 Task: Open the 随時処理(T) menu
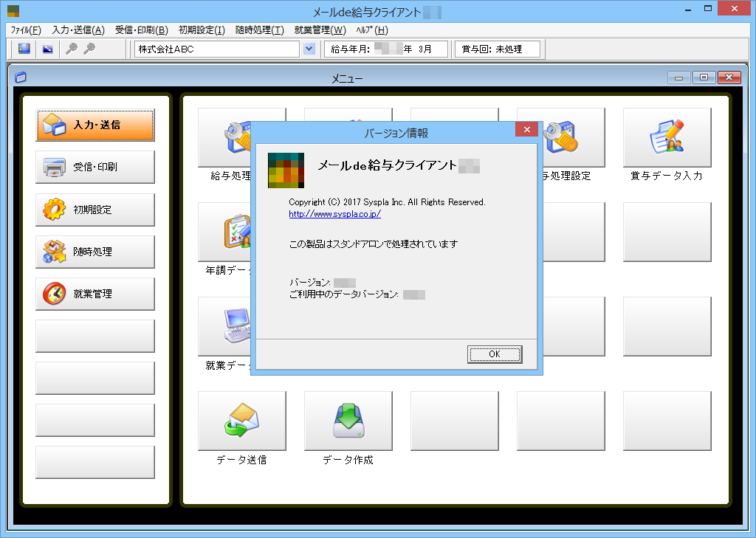click(259, 30)
